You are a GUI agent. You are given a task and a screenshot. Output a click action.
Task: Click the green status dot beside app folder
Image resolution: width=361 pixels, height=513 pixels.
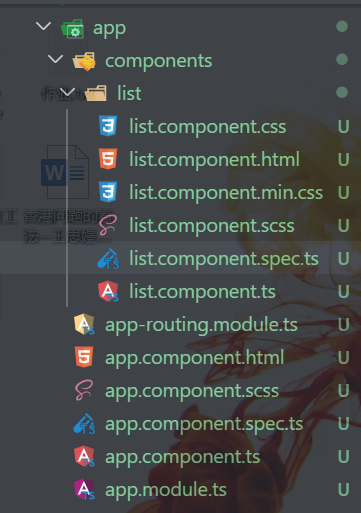[x=342, y=27]
